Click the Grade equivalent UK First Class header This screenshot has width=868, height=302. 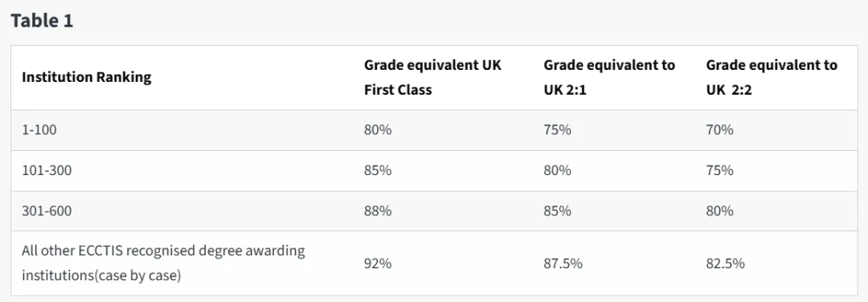tap(432, 77)
